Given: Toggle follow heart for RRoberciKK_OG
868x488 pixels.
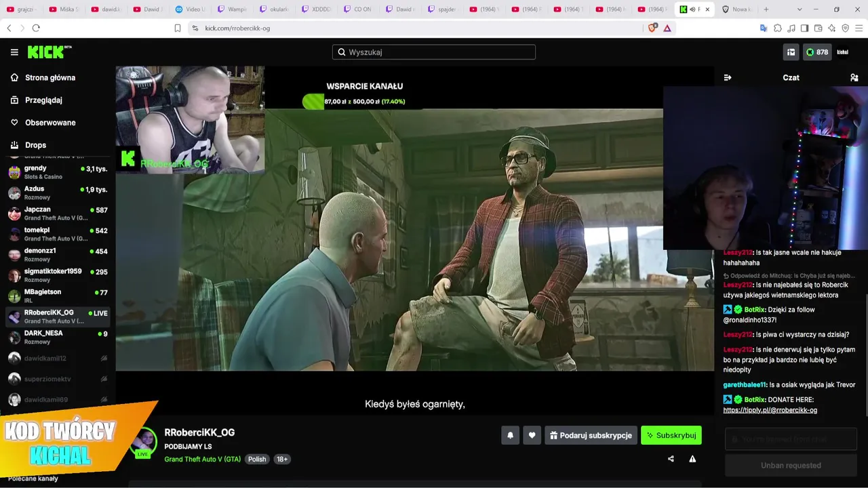Looking at the screenshot, I should pos(532,435).
